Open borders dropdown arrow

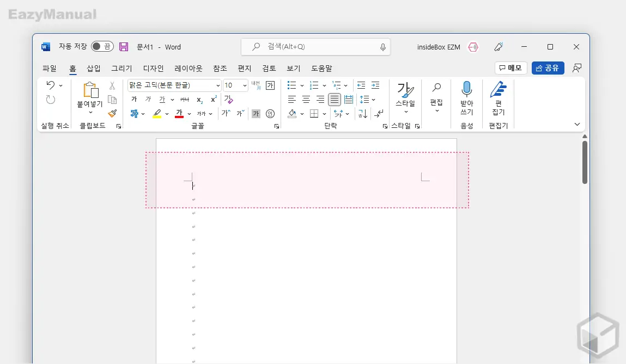coord(324,114)
